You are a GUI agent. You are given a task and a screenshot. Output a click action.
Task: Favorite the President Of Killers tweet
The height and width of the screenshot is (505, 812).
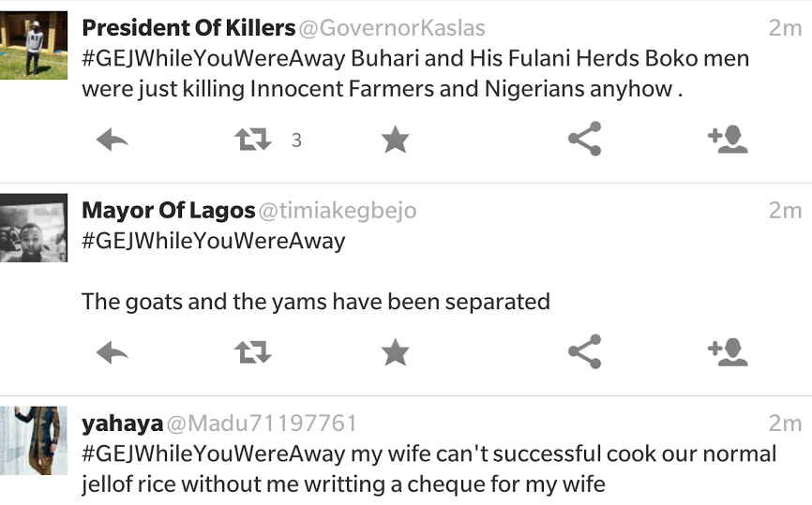[x=396, y=141]
